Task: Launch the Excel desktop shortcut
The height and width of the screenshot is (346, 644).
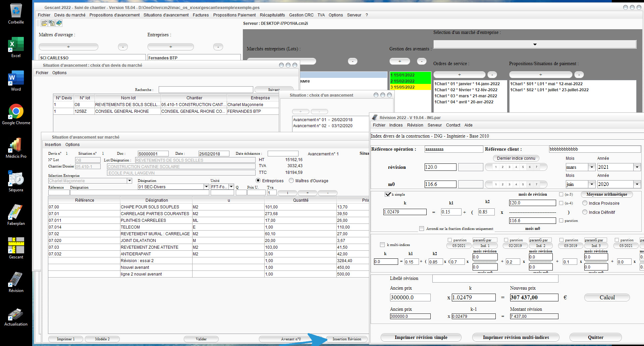Action: pyautogui.click(x=16, y=47)
